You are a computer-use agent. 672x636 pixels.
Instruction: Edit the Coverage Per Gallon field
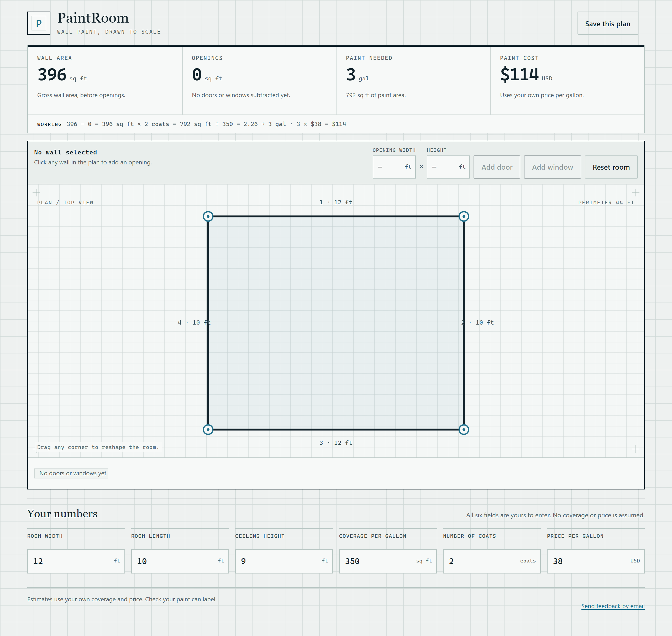pos(388,561)
